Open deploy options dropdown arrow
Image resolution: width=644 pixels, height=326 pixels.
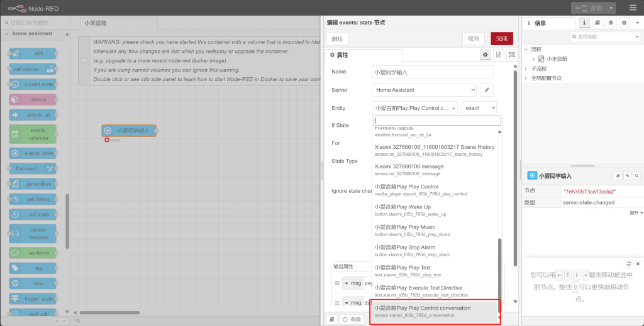pyautogui.click(x=611, y=8)
